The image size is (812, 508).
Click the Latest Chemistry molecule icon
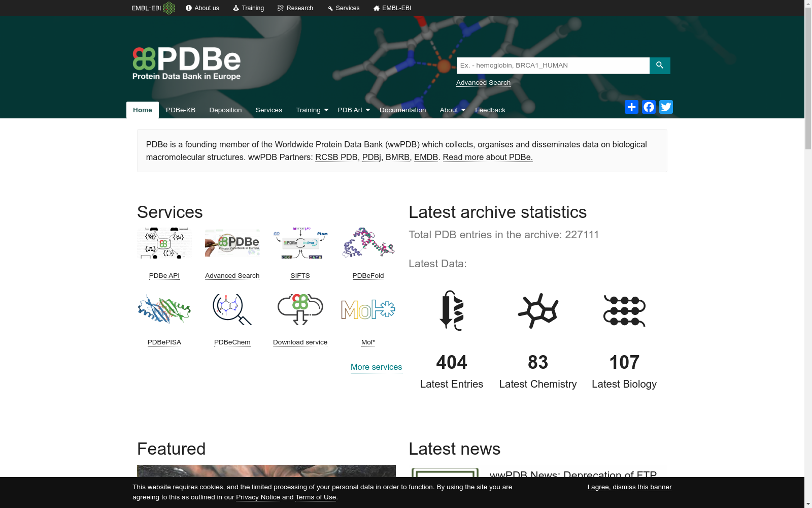(x=538, y=310)
